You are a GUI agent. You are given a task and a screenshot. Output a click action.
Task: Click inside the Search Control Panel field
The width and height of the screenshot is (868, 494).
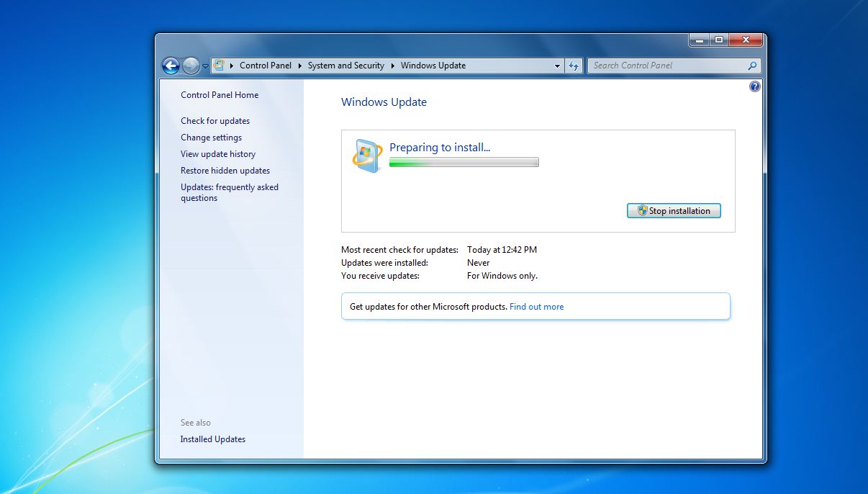(662, 65)
